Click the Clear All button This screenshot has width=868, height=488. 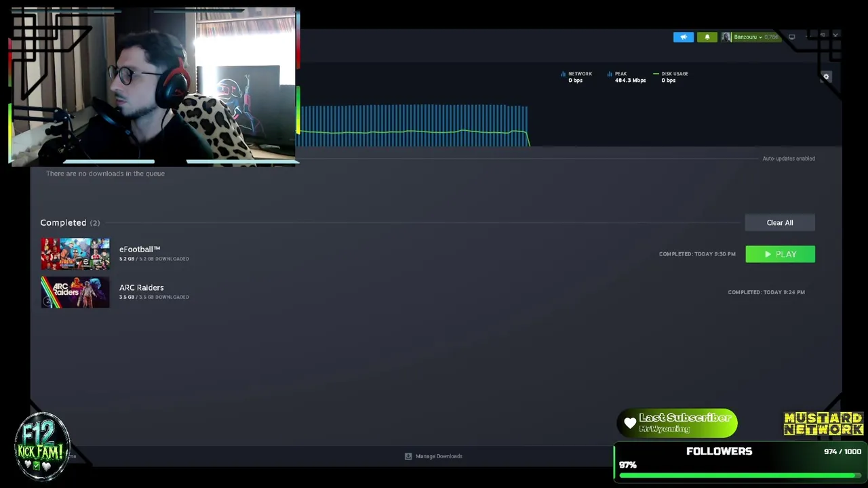click(x=780, y=222)
